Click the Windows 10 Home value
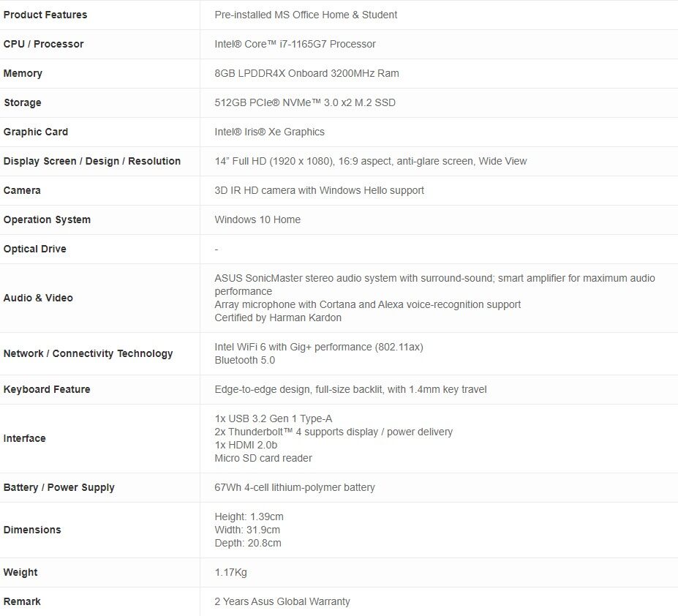The image size is (678, 616). (257, 219)
